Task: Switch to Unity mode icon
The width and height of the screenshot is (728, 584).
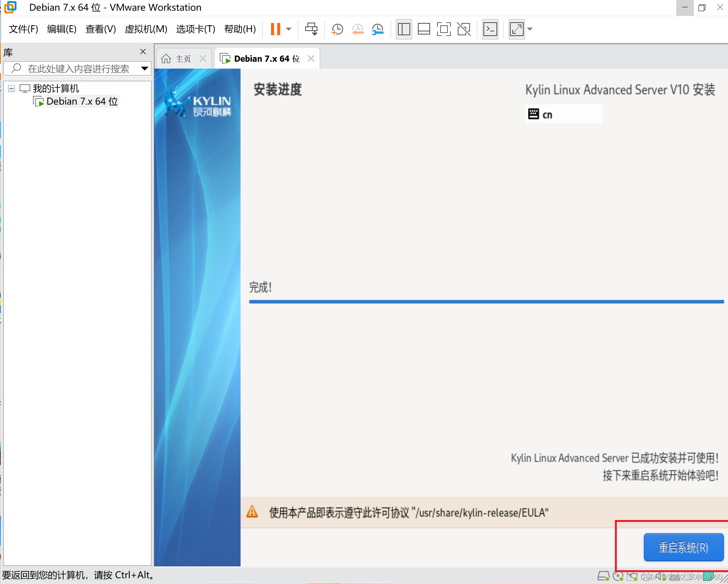Action: [x=464, y=29]
